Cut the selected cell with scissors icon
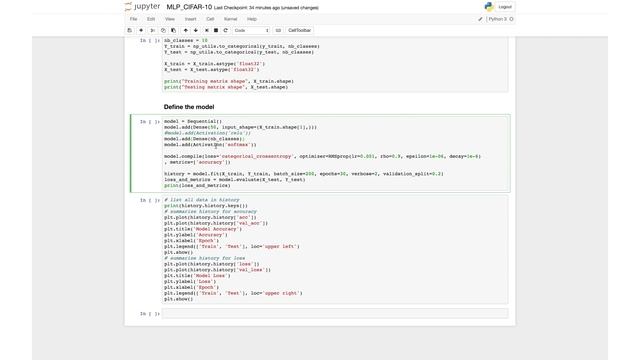This screenshot has width=640, height=360. coord(152,30)
